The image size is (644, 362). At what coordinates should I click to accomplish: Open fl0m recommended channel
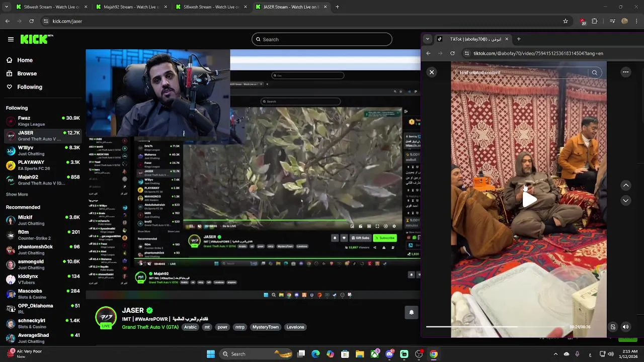tap(43, 235)
